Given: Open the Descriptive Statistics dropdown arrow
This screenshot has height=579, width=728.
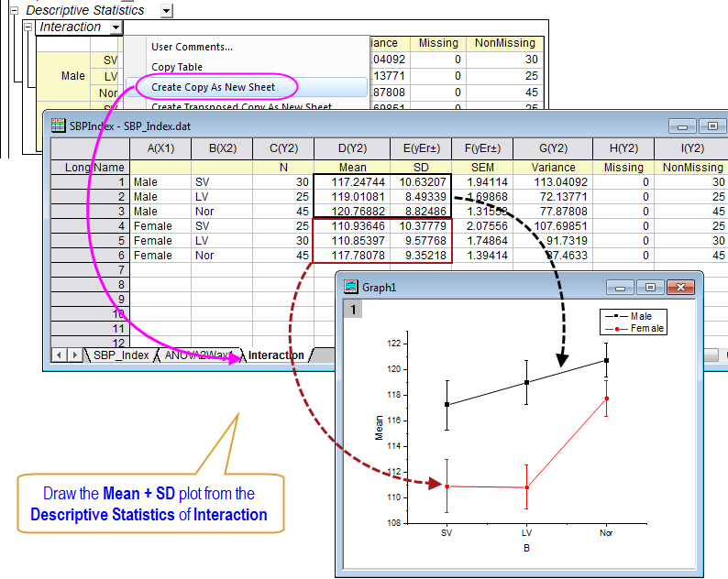Looking at the screenshot, I should [x=167, y=11].
